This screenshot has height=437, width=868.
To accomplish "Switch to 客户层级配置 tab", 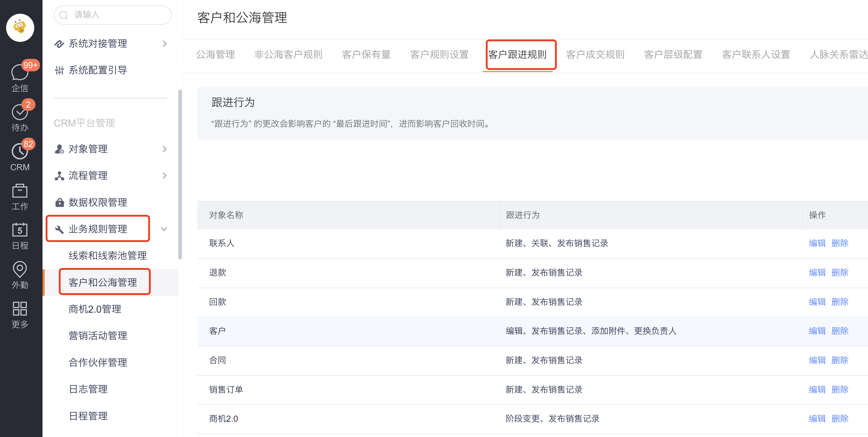I will [x=673, y=54].
